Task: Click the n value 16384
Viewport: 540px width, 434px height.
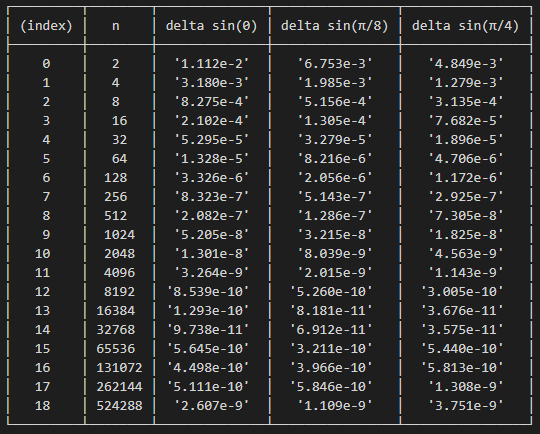Action: (x=115, y=311)
